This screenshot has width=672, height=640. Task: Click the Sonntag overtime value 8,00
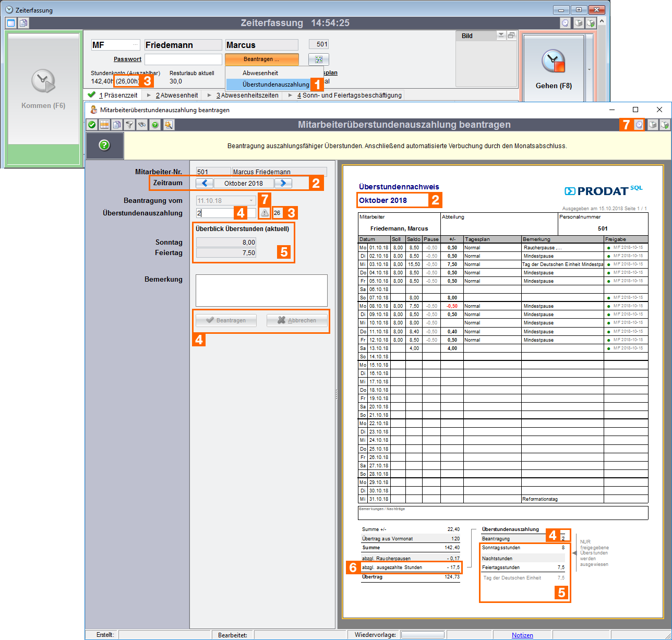[x=226, y=243]
